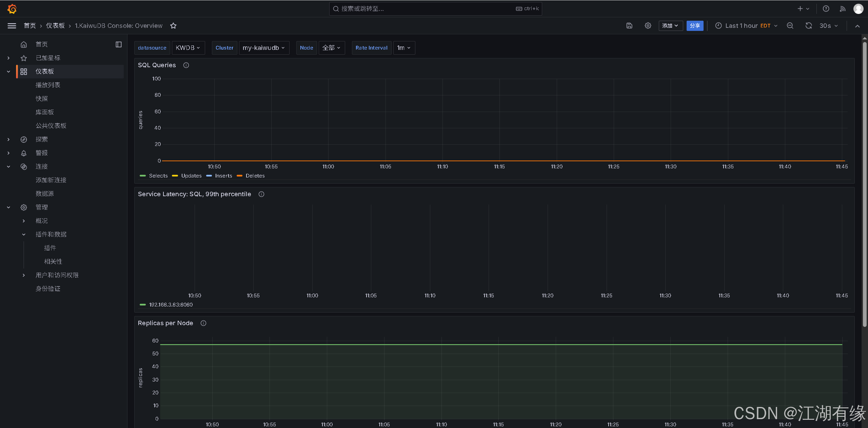
Task: Expand the 探索 section arrow
Action: pos(8,139)
